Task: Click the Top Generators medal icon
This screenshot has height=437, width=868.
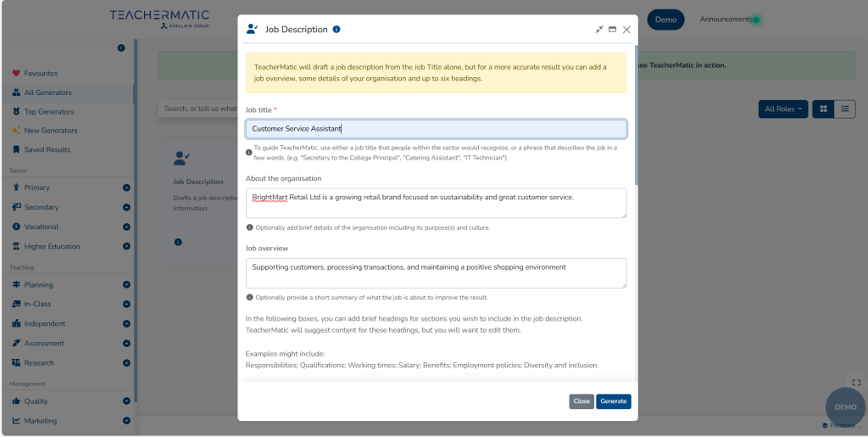Action: click(x=16, y=111)
